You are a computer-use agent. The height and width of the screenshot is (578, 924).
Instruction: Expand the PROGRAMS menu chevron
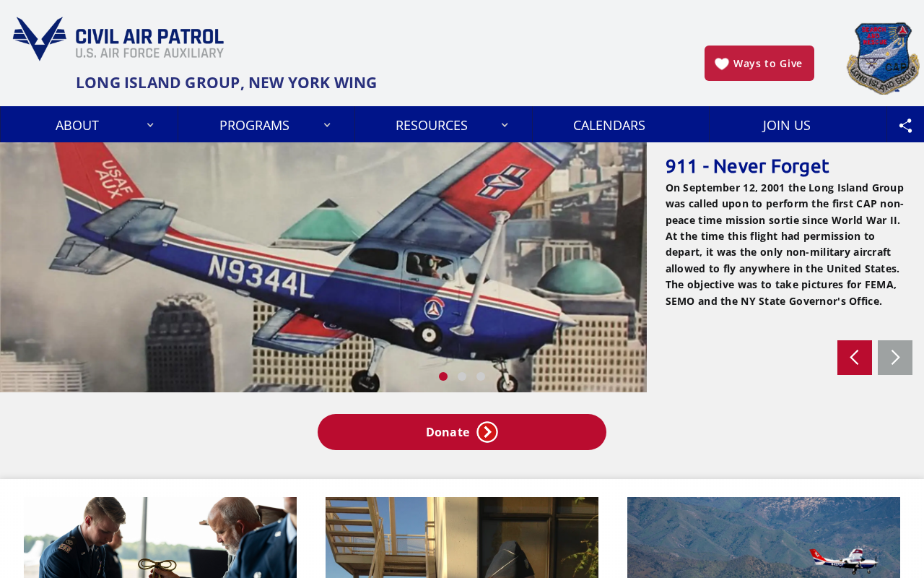click(x=327, y=125)
